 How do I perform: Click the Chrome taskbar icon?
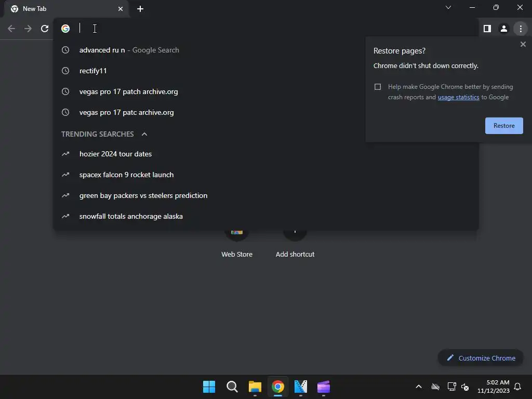[x=277, y=387]
